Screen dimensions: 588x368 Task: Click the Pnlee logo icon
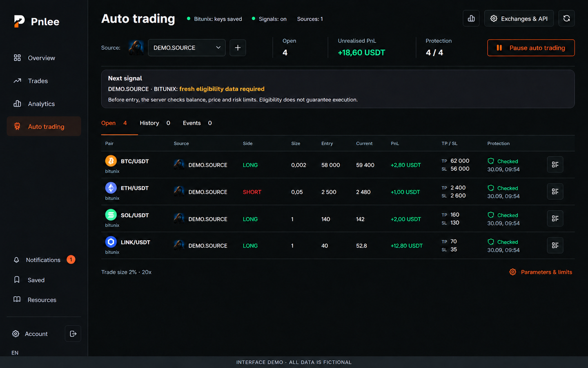tap(19, 21)
